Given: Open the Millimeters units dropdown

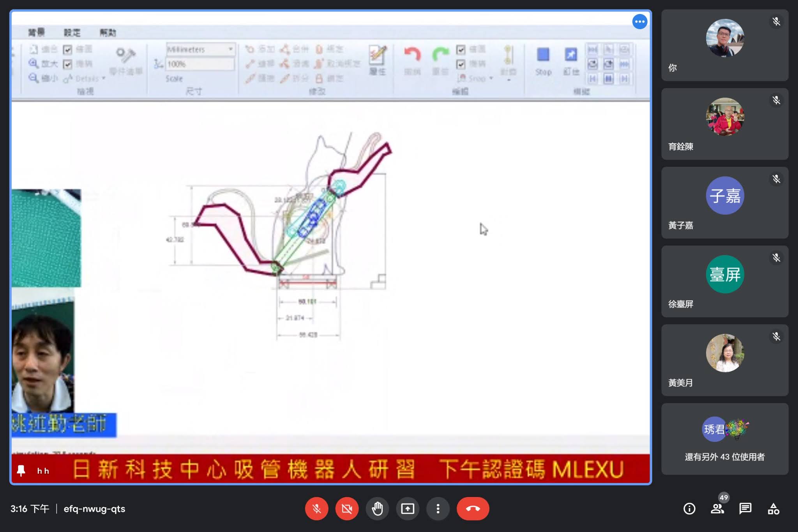Looking at the screenshot, I should tap(201, 49).
